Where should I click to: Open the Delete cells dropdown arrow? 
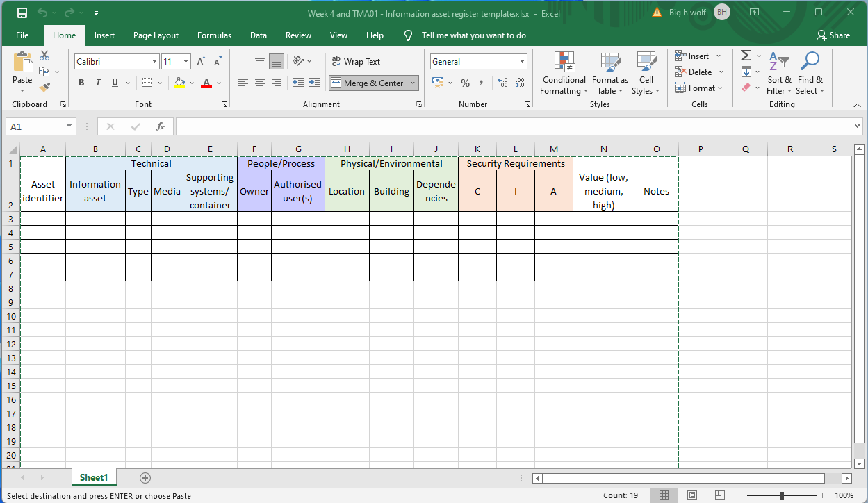coord(721,72)
